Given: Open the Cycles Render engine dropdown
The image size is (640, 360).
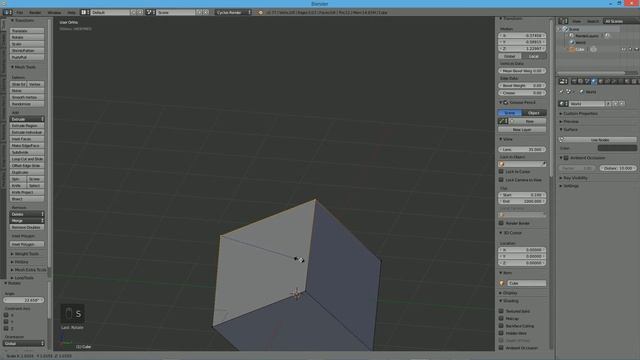Looking at the screenshot, I should [233, 12].
